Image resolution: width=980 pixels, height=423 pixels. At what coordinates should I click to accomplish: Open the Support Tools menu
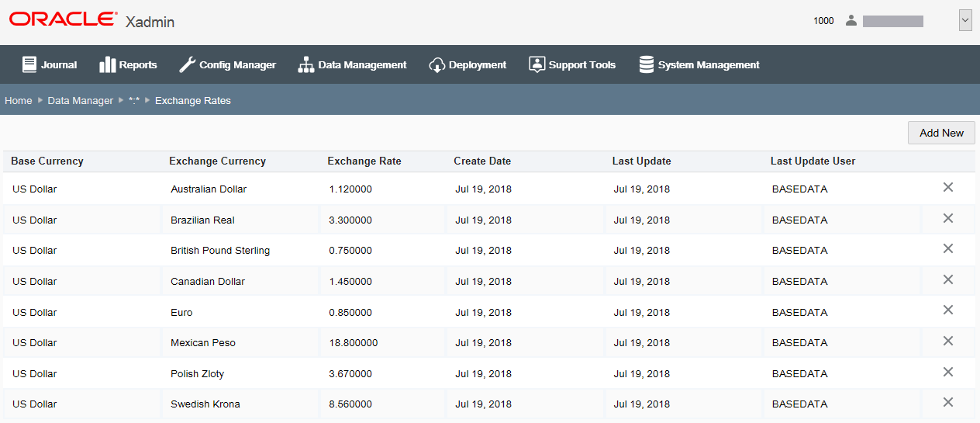pyautogui.click(x=572, y=64)
